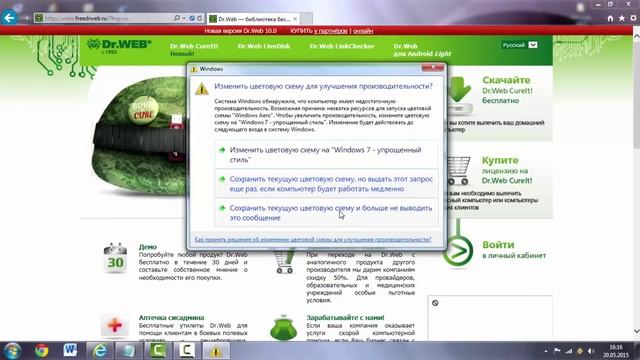Select the Dr.Web browser tab
640x360 pixels.
tap(253, 19)
